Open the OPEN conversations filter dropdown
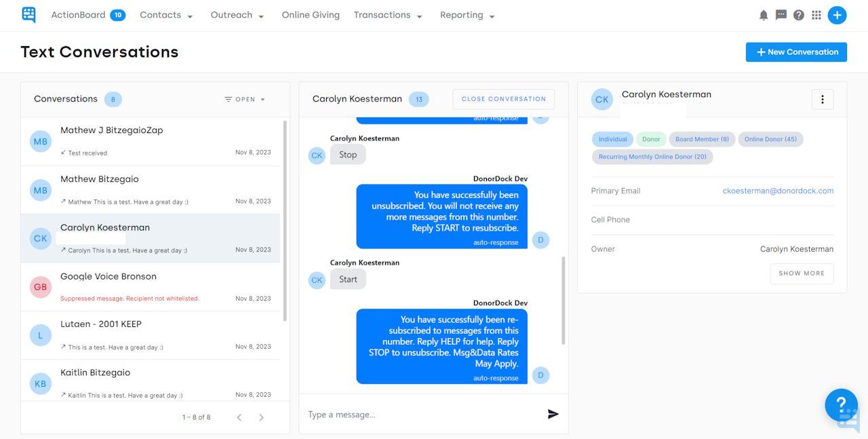The image size is (868, 439). [244, 99]
